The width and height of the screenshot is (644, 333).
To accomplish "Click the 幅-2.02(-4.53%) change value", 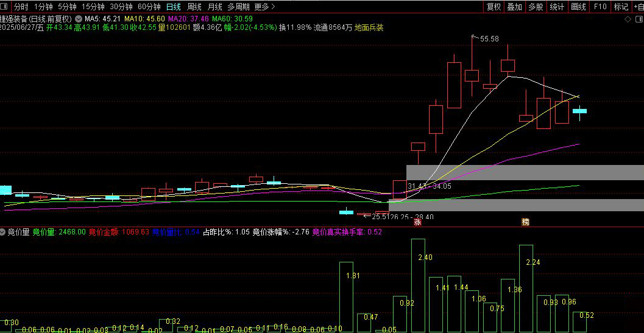I will coord(250,28).
